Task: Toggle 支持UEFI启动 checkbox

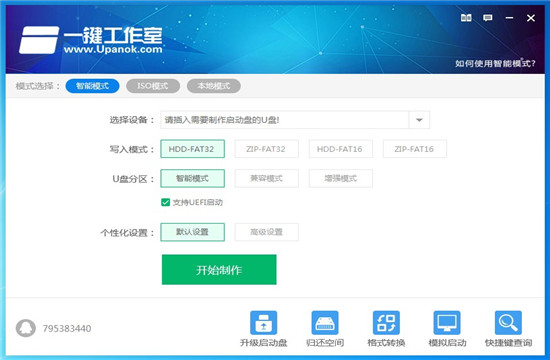Action: pos(166,202)
